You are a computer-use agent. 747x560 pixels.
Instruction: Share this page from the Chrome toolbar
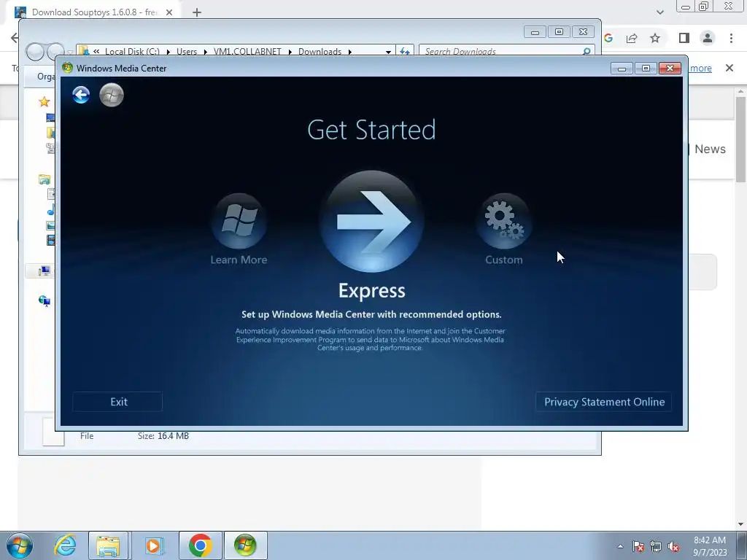632,38
